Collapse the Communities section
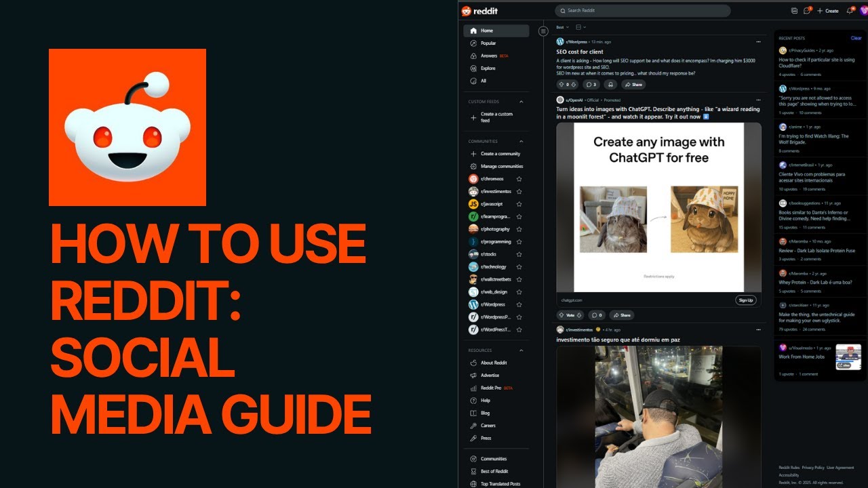Image resolution: width=868 pixels, height=488 pixels. point(521,142)
